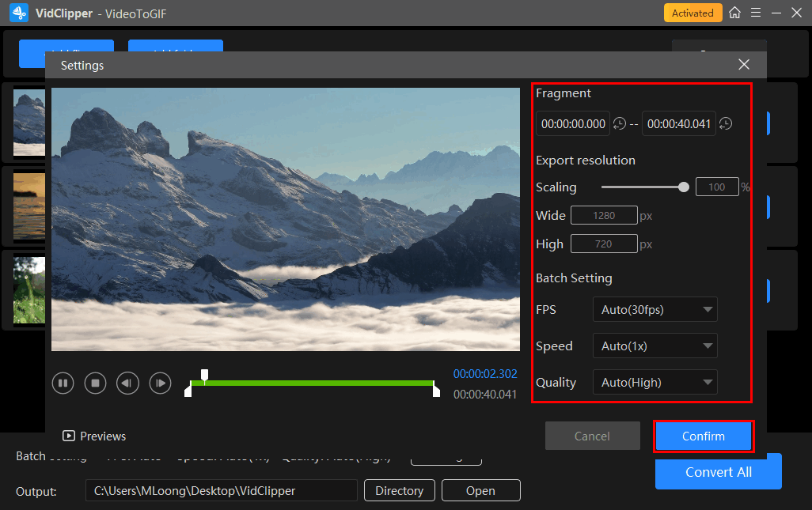
Task: Click the Activated badge
Action: click(x=692, y=13)
